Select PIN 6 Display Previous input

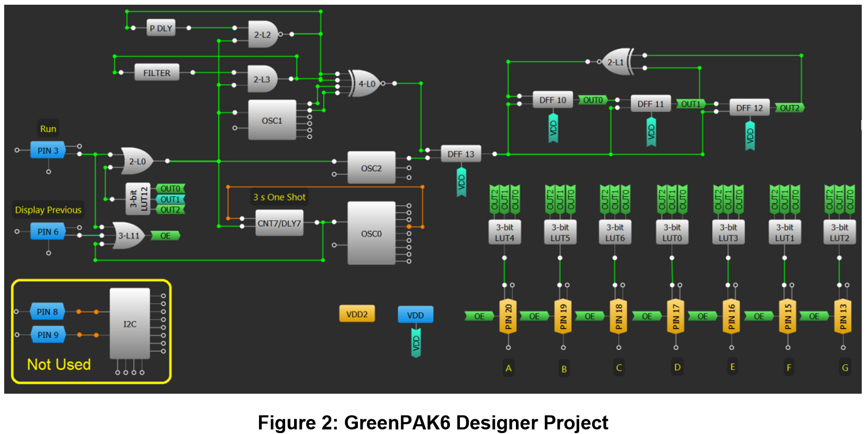(48, 231)
